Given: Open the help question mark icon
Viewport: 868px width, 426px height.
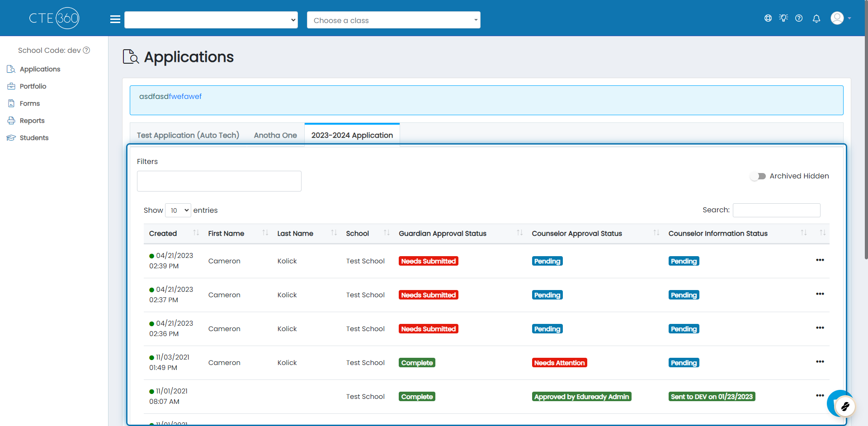Looking at the screenshot, I should click(799, 18).
